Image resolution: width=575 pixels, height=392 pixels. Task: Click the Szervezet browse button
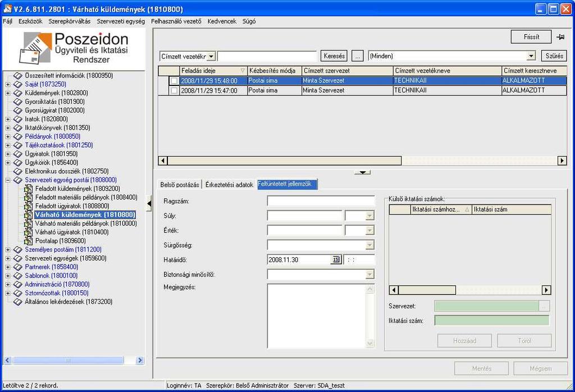pyautogui.click(x=544, y=306)
